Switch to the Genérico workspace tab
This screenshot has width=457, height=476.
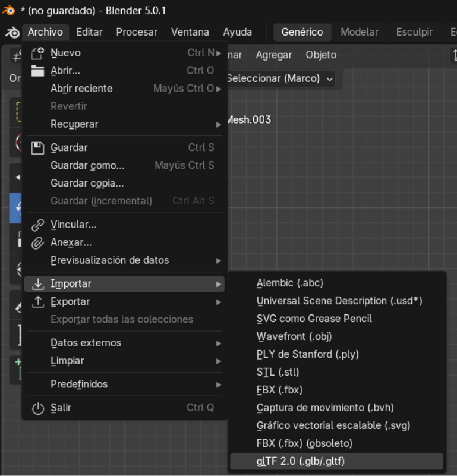(x=302, y=32)
